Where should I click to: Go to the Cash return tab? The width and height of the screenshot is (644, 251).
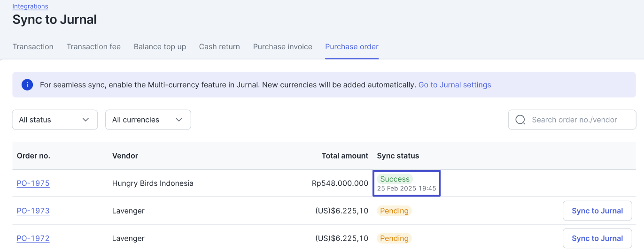pyautogui.click(x=219, y=47)
